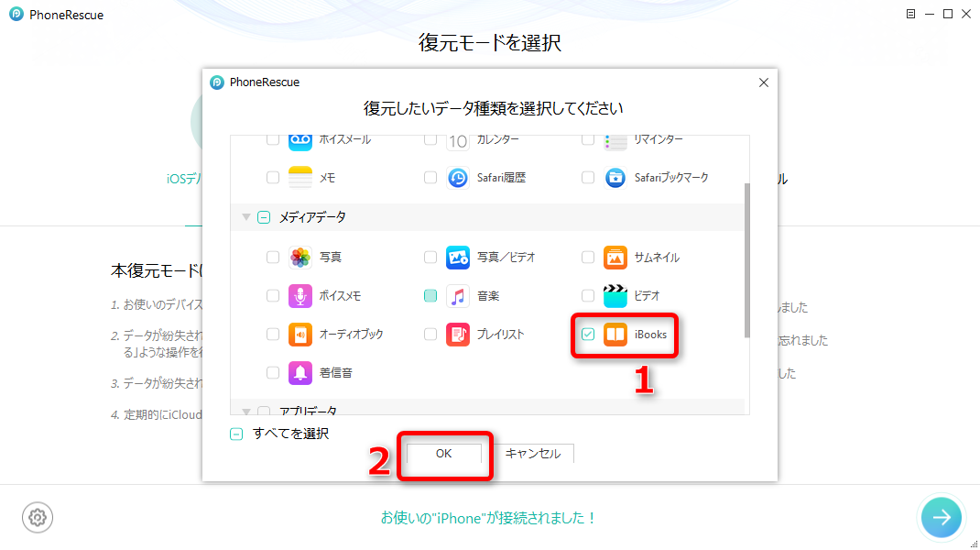
Task: Toggle the 音楽 checkbox
Action: 430,296
